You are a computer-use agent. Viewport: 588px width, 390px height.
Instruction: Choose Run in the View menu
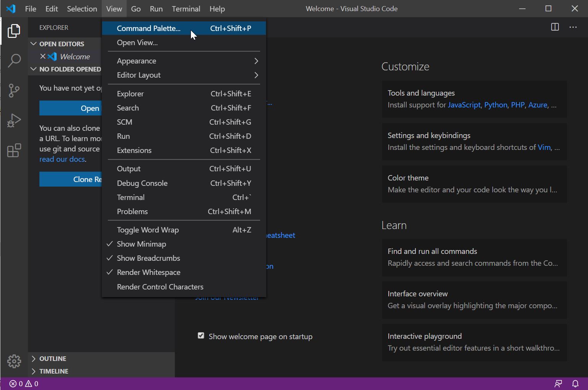click(184, 136)
